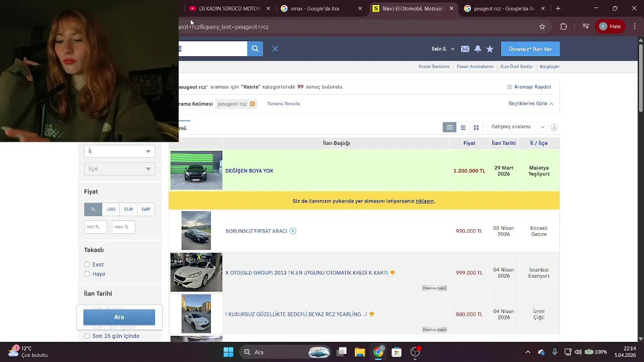The width and height of the screenshot is (644, 362).
Task: Click into the min TL price field
Action: click(96, 227)
